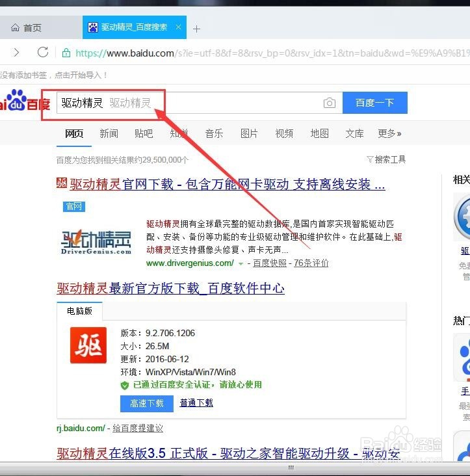
Task: Click the 普通下载 link
Action: 196,403
